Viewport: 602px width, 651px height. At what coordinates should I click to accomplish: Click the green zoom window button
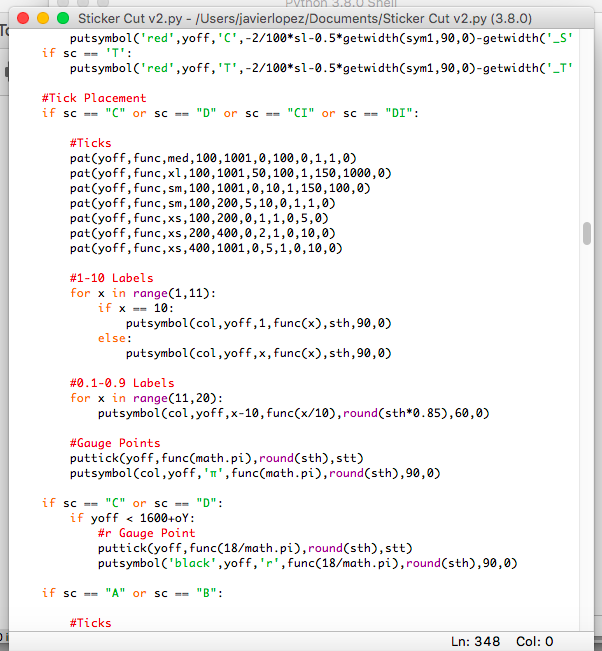pyautogui.click(x=63, y=18)
